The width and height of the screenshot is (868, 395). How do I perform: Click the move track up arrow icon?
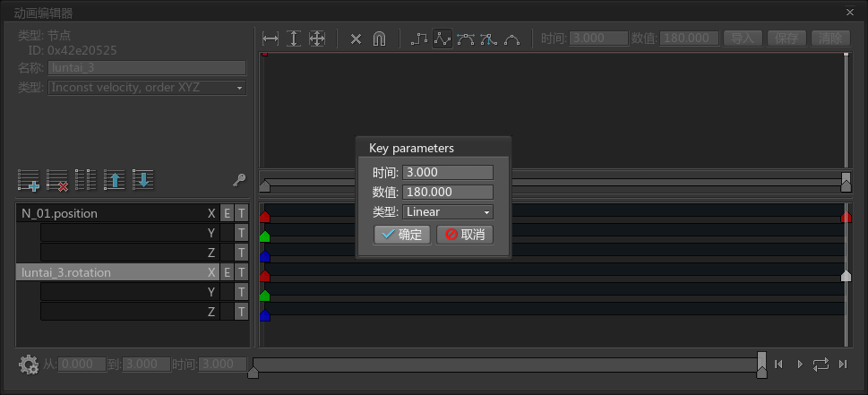point(115,180)
